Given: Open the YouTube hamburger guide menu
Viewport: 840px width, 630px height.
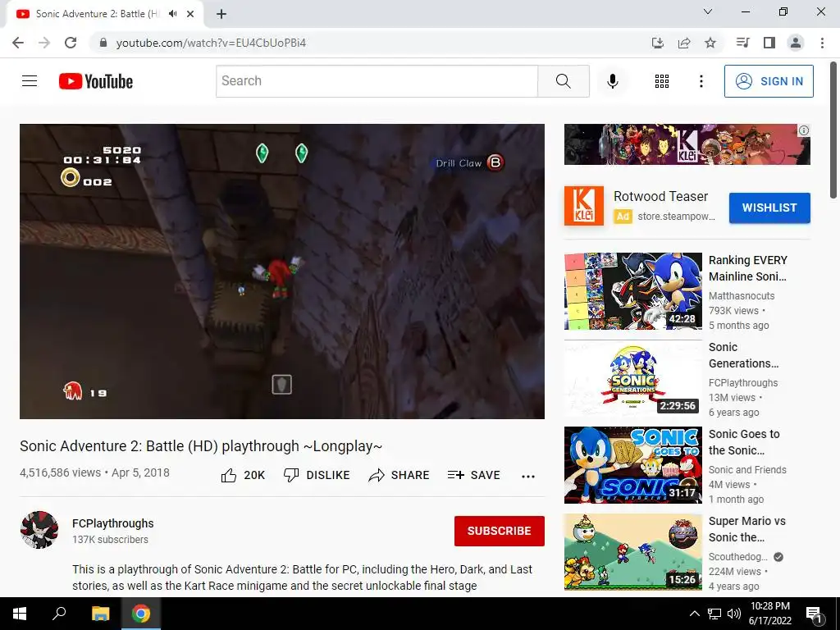Looking at the screenshot, I should pyautogui.click(x=30, y=81).
